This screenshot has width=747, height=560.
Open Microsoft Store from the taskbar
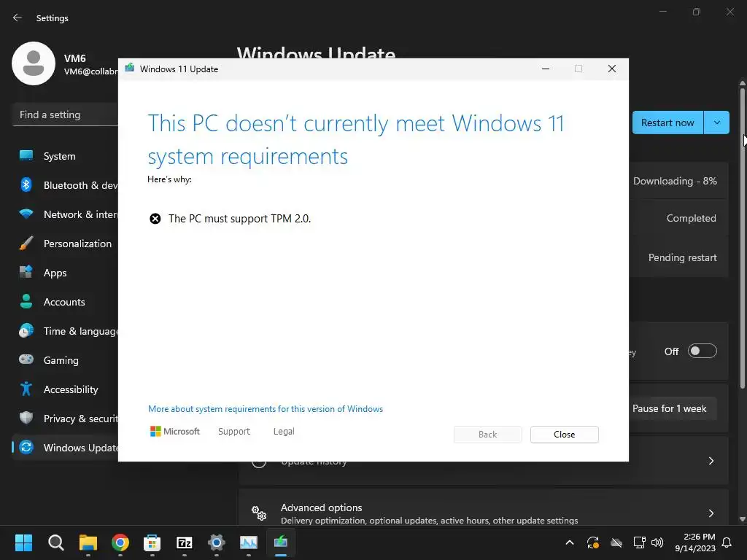tap(152, 542)
